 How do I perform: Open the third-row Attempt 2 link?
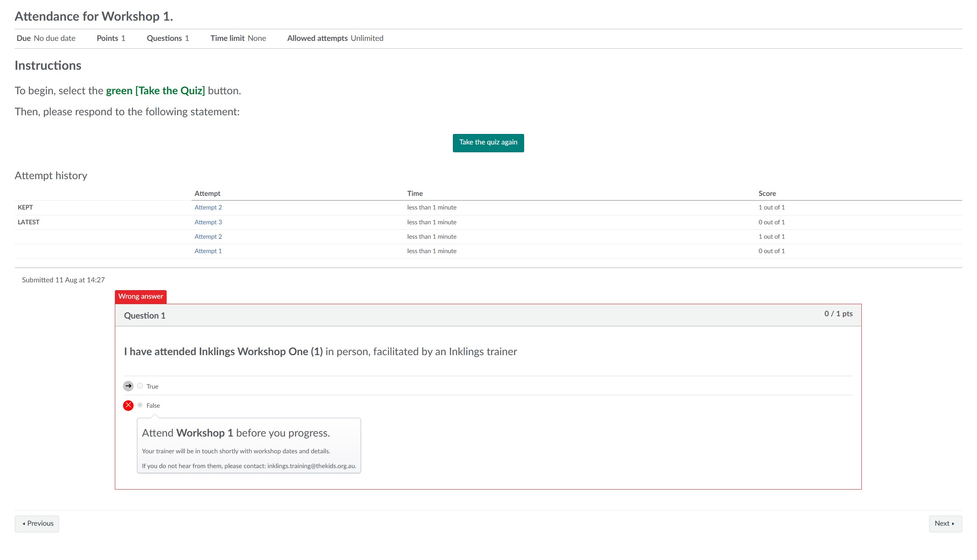(208, 237)
